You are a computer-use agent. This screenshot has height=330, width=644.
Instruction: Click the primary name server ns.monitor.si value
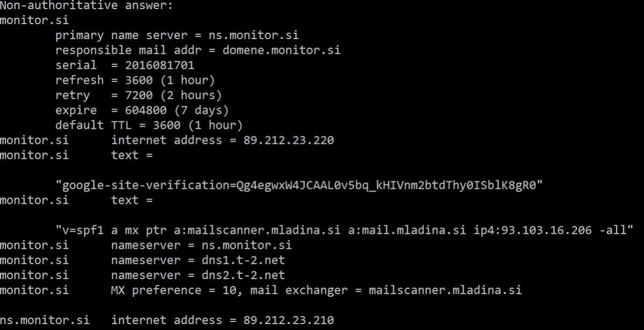coord(254,35)
